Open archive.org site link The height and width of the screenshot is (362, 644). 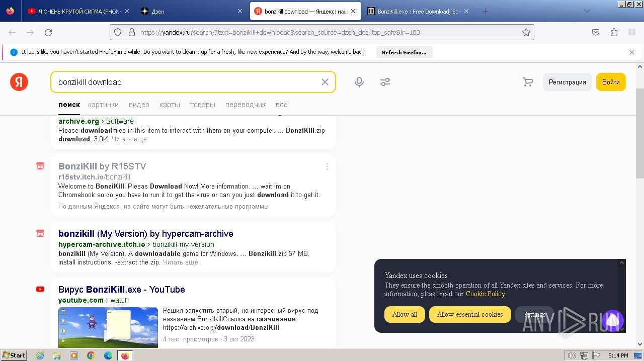pos(78,121)
